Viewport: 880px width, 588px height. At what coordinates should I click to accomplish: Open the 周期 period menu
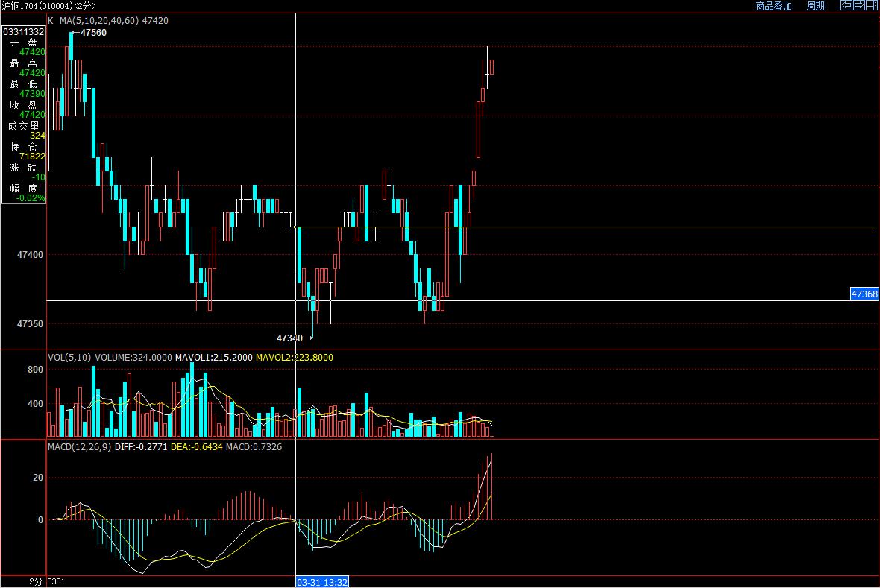click(816, 6)
